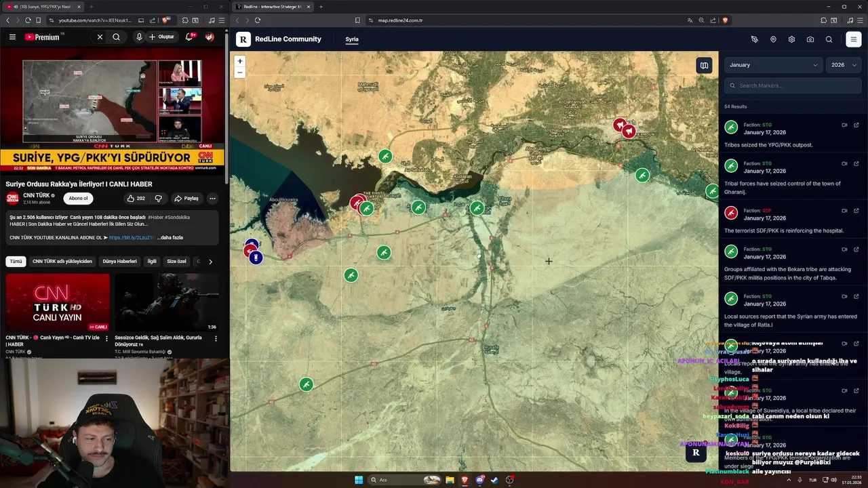Open a new tab in RedLine browser window
Image resolution: width=868 pixels, height=488 pixels.
(x=321, y=7)
